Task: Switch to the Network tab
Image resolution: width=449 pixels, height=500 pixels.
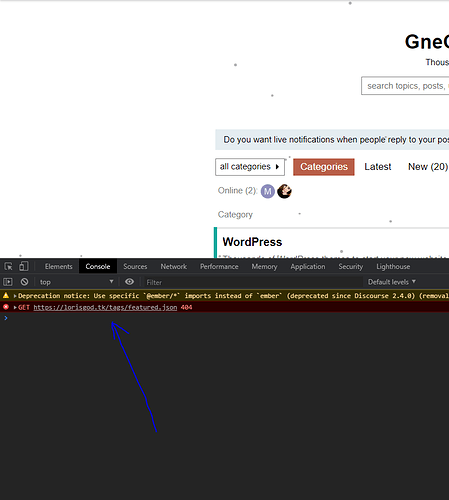Action: (x=174, y=266)
